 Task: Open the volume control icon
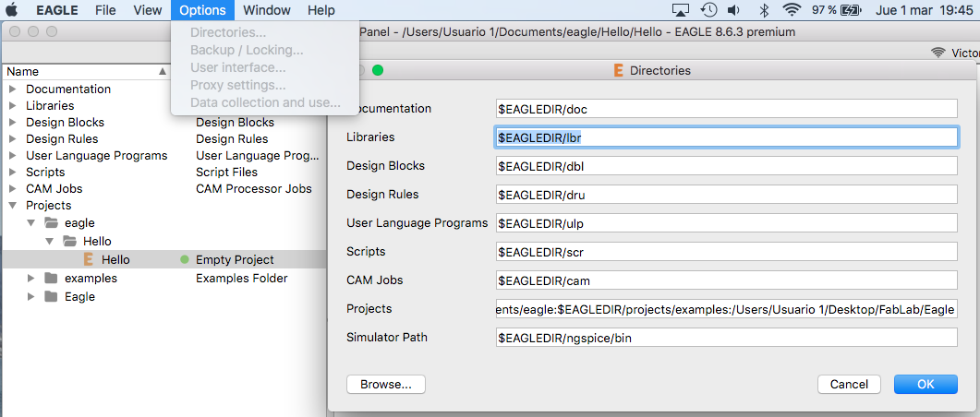click(x=734, y=10)
